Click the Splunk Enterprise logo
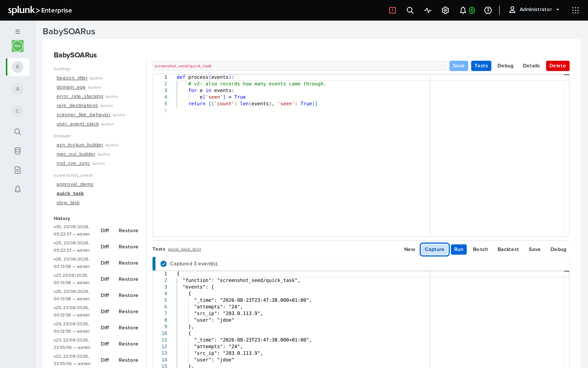This screenshot has width=588, height=368. (x=40, y=10)
